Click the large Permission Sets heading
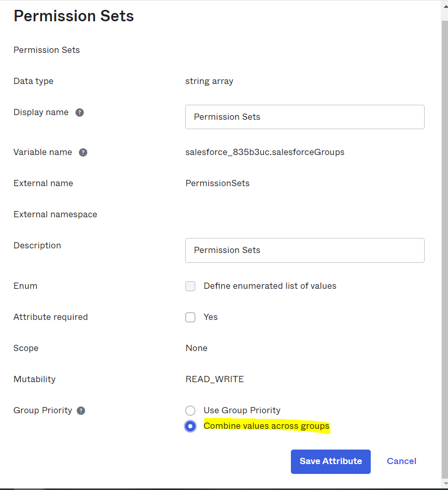448x490 pixels. [74, 16]
